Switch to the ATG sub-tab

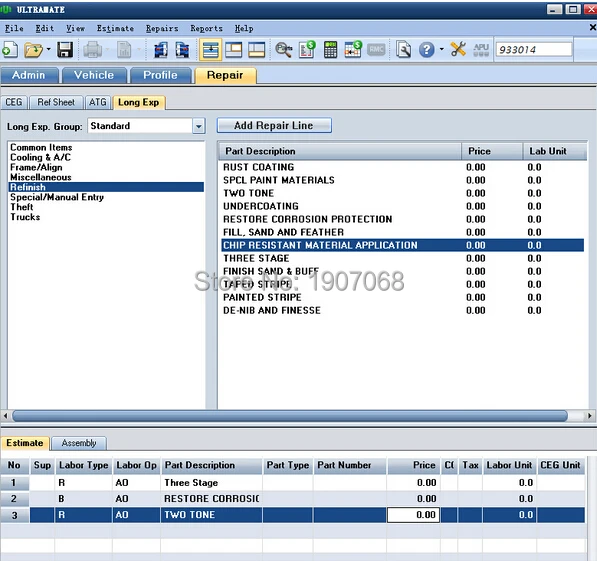point(98,102)
